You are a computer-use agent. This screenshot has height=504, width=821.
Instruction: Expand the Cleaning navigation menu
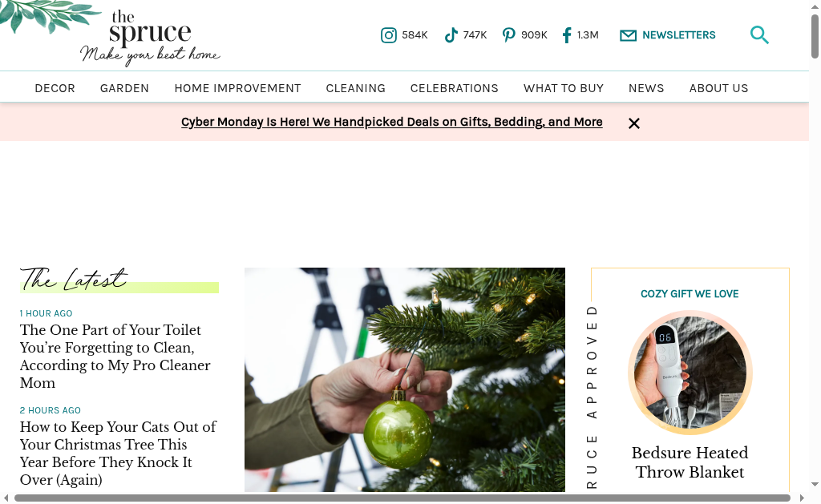[x=355, y=88]
